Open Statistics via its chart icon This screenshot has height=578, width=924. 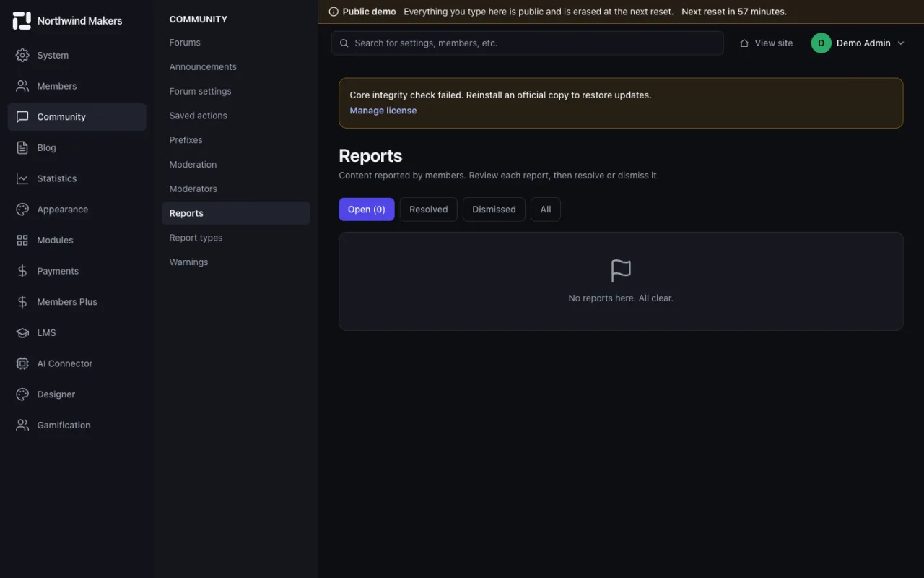pos(22,178)
